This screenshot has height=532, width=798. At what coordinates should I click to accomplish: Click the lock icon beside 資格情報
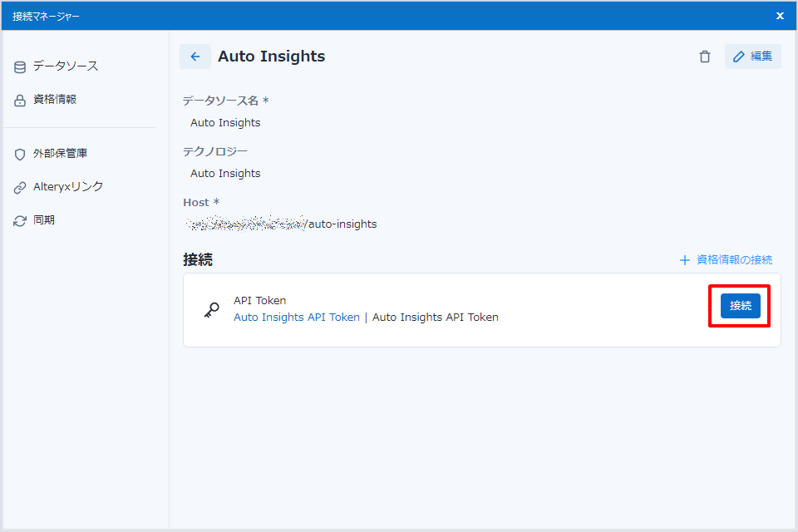click(20, 100)
